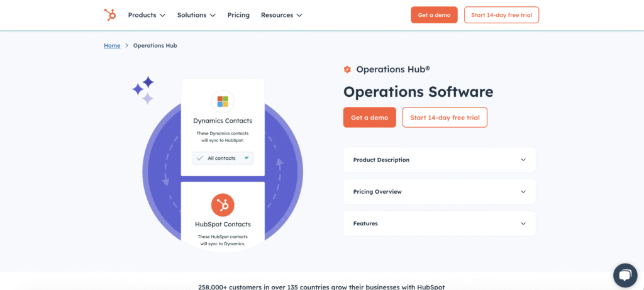Expand the Solutions chevron arrow
644x290 pixels.
[x=213, y=15]
